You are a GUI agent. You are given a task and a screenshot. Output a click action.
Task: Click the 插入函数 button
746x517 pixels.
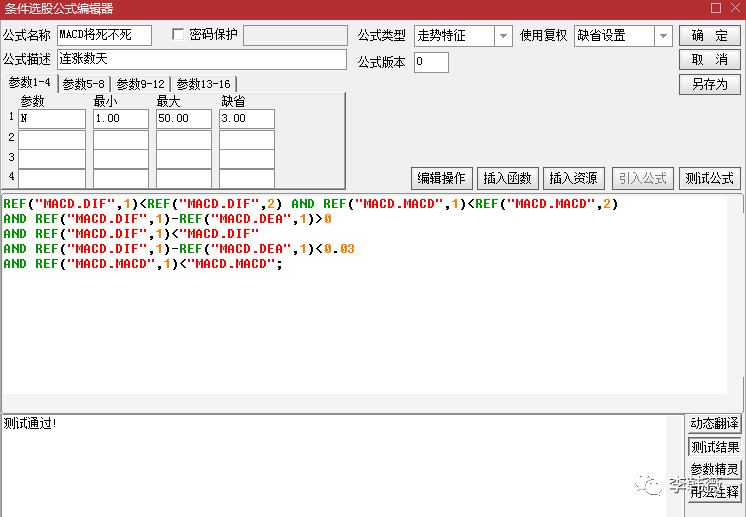click(x=507, y=178)
